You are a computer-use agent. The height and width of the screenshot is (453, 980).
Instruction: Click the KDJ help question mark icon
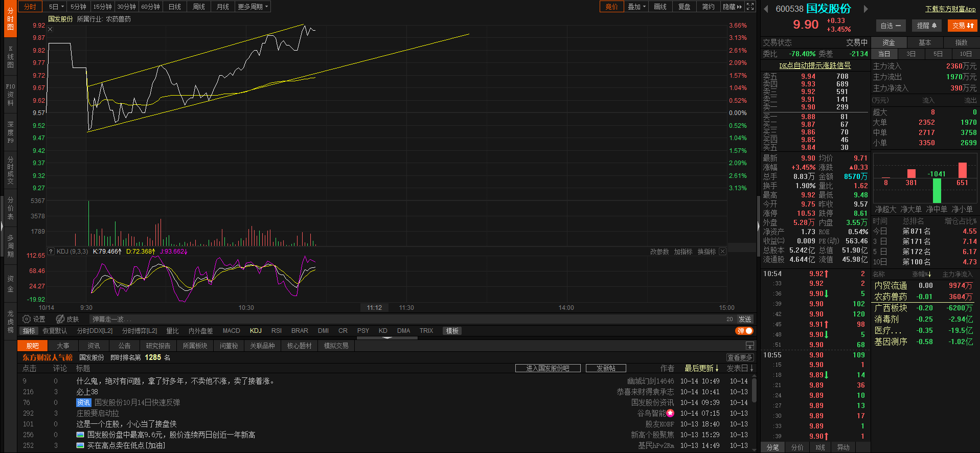[x=51, y=252]
